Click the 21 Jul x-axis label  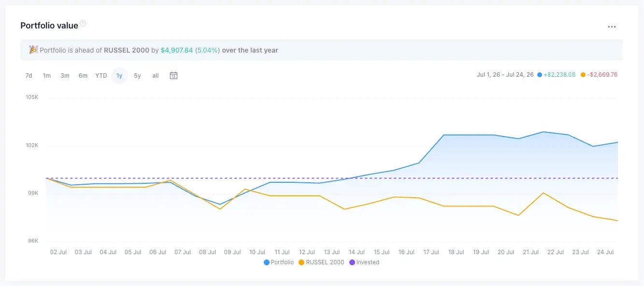[x=531, y=252]
